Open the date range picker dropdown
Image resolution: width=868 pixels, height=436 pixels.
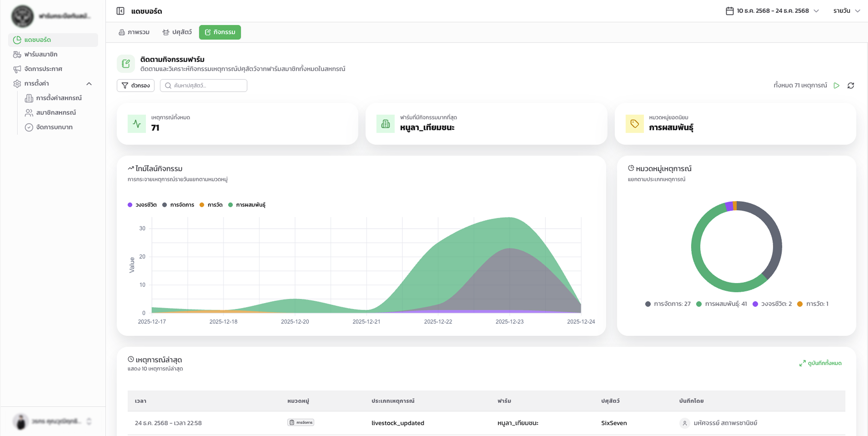point(772,11)
